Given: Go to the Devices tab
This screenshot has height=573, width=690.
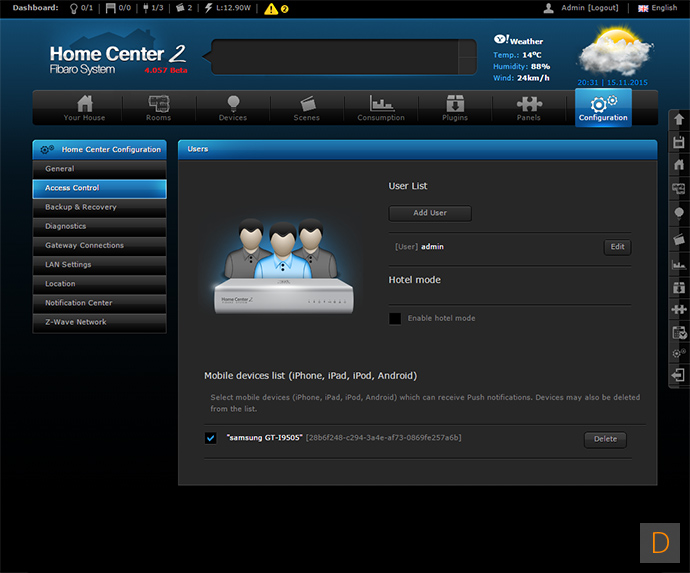Looking at the screenshot, I should [x=233, y=108].
